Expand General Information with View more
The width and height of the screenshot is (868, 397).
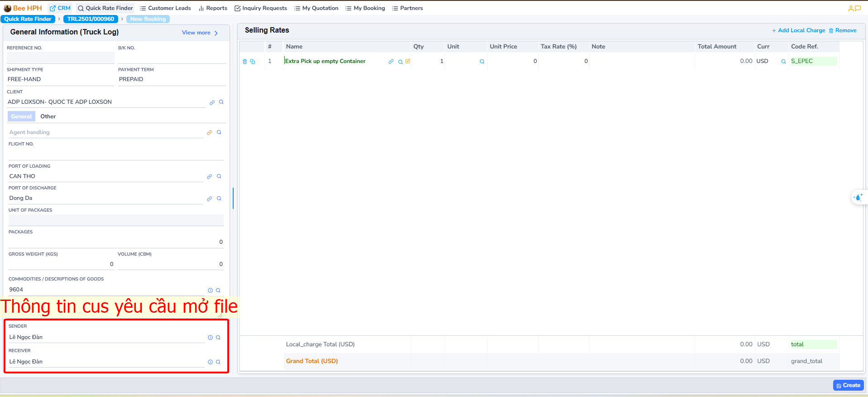click(x=200, y=33)
